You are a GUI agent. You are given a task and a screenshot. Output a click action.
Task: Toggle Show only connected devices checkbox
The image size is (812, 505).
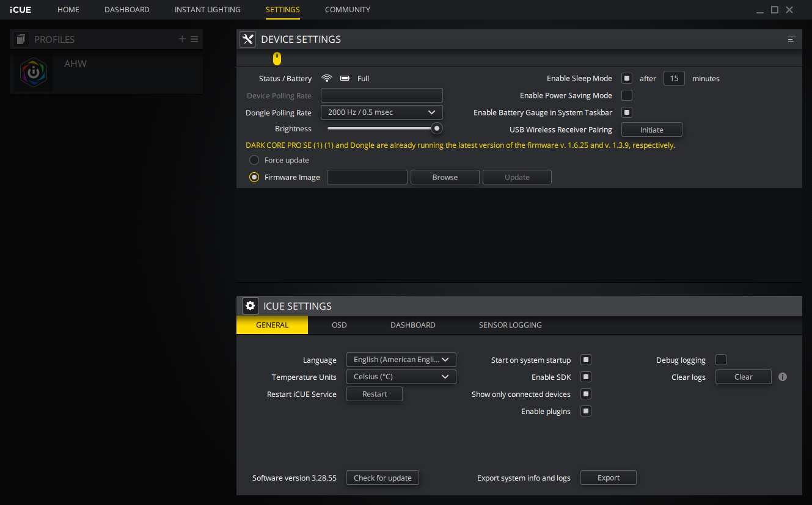pos(586,394)
